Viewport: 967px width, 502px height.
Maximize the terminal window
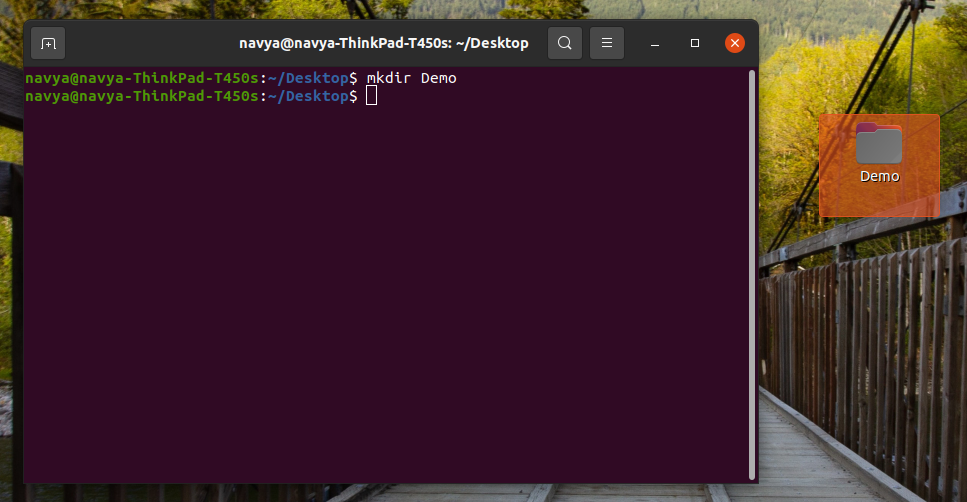pos(695,43)
